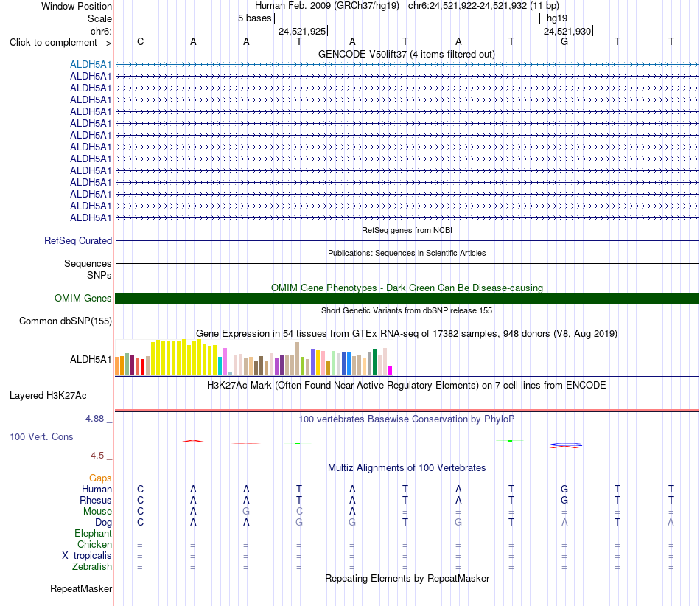
Task: Select the X_tropicalis species label
Action: pos(87,556)
